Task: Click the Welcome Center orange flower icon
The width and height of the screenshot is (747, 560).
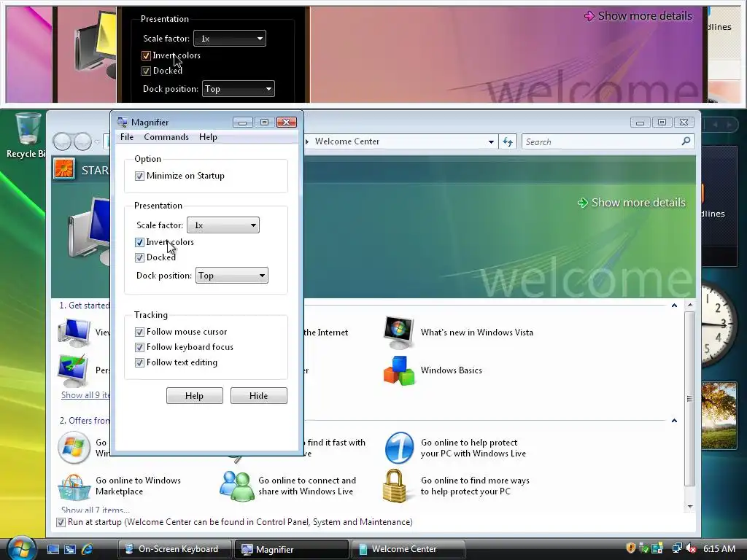Action: click(64, 169)
